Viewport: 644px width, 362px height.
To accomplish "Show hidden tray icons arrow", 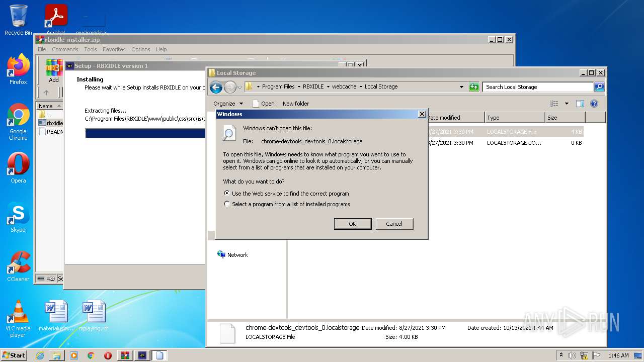I will click(x=561, y=355).
